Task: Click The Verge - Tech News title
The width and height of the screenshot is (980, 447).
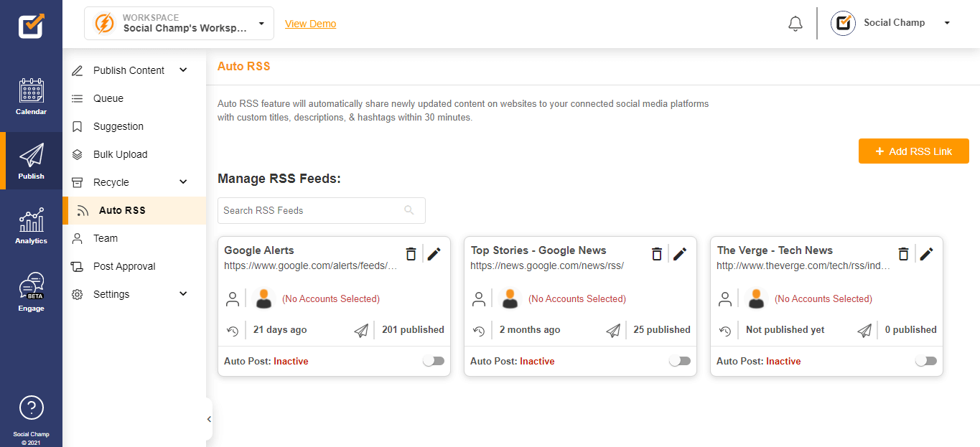Action: 775,250
